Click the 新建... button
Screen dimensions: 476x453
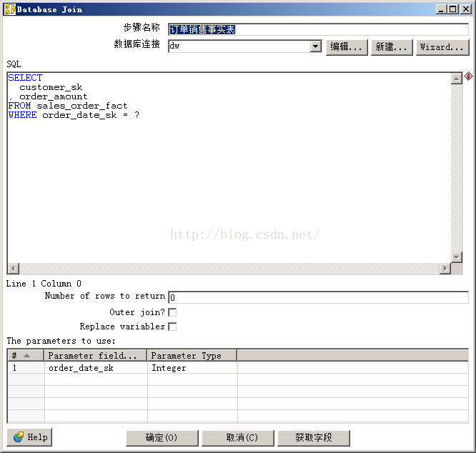392,47
